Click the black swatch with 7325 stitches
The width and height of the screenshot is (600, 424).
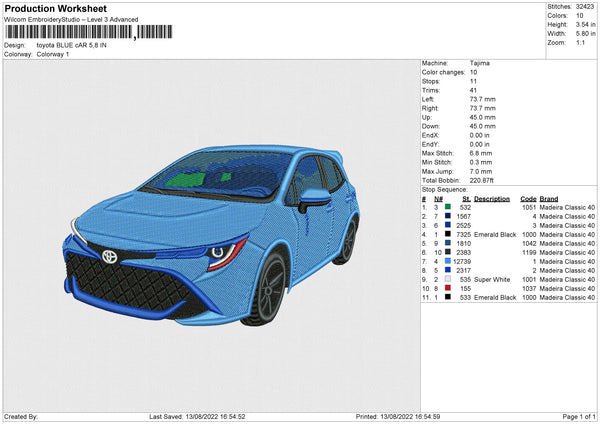(448, 234)
